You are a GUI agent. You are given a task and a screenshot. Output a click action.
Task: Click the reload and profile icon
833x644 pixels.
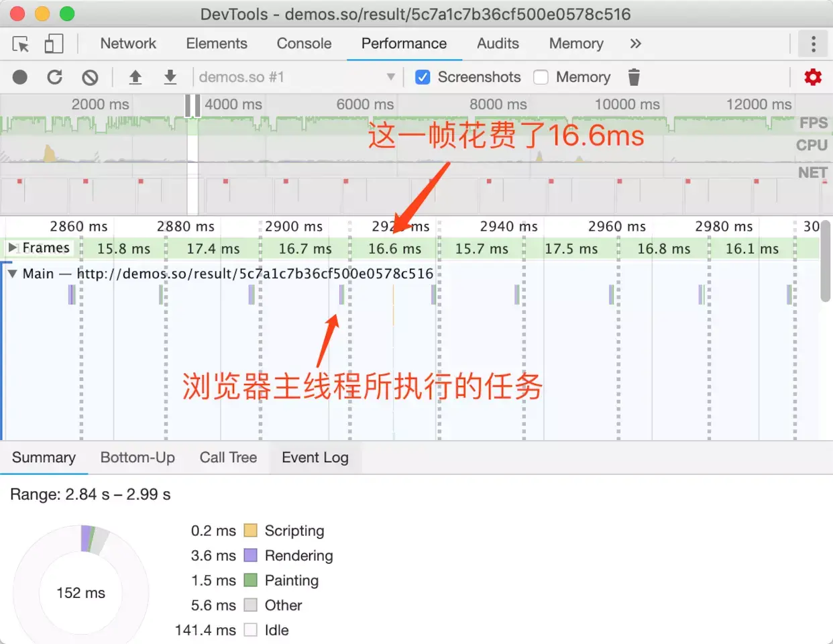click(55, 77)
